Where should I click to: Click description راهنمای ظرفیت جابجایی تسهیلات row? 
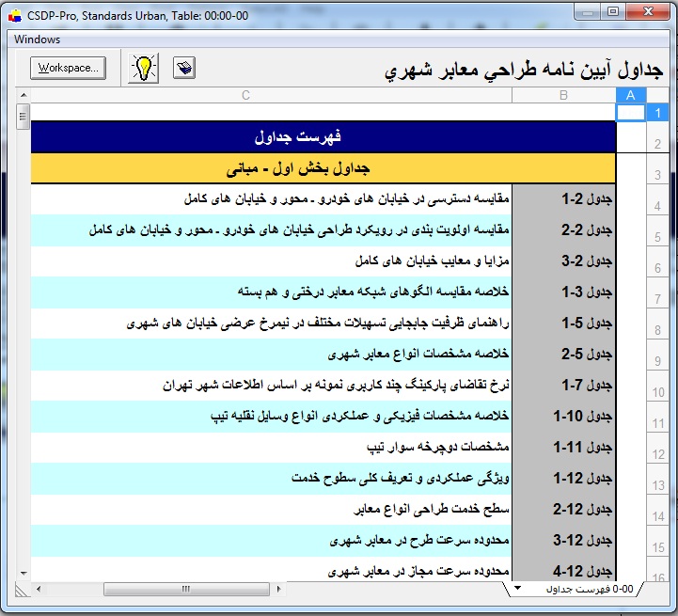coord(318,324)
